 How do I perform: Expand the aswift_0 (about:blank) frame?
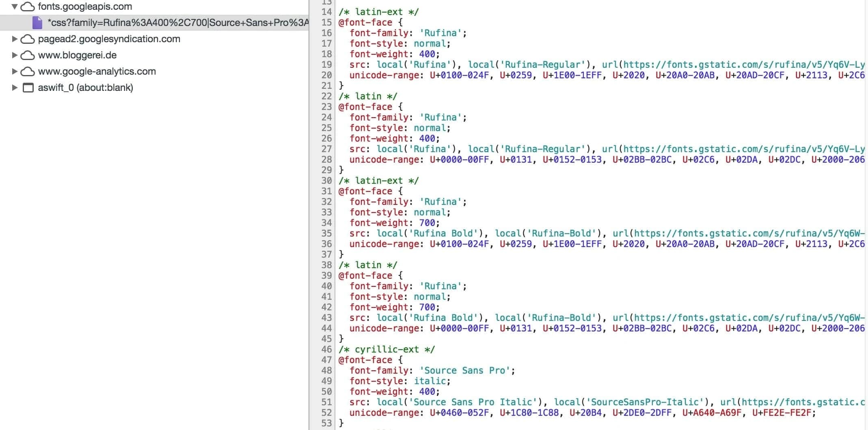tap(15, 88)
